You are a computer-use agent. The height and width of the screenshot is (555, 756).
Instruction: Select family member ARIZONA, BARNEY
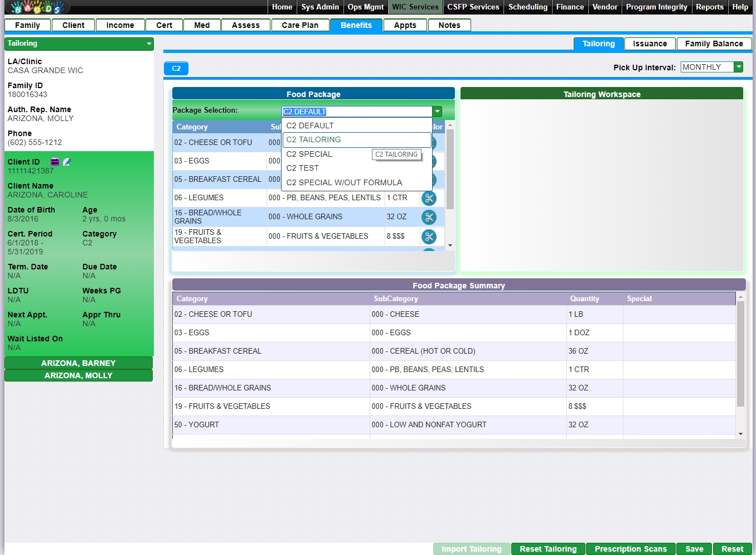point(79,363)
